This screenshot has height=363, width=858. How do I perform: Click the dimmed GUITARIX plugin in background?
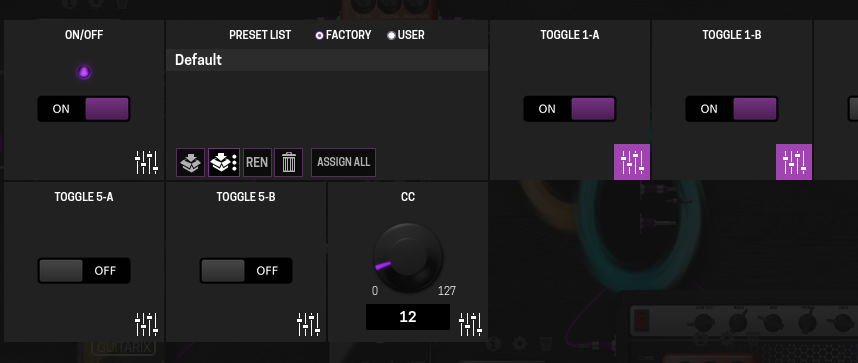tap(124, 347)
